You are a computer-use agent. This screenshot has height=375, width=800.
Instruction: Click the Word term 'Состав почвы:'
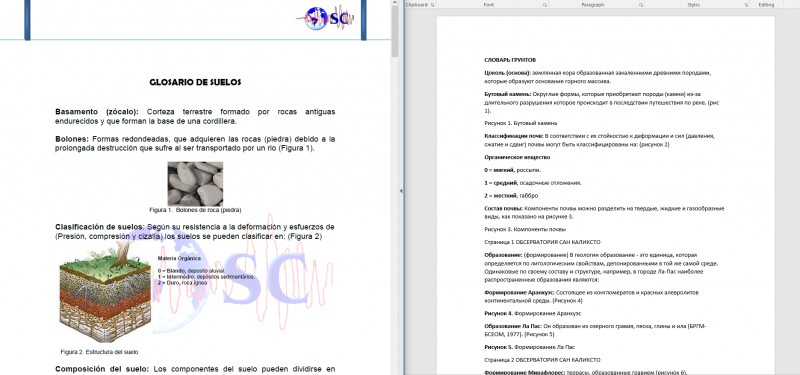click(503, 209)
